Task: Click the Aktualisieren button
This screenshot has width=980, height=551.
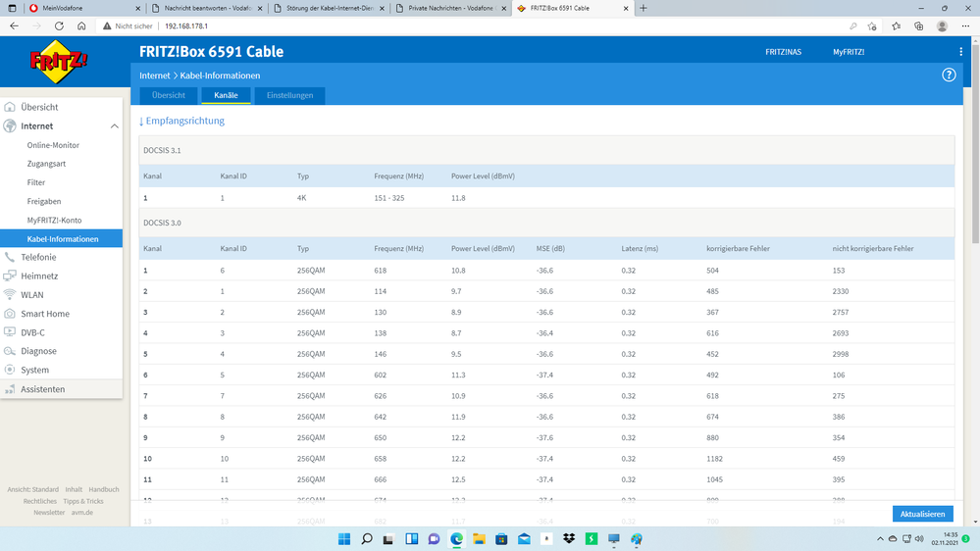Action: tap(922, 514)
